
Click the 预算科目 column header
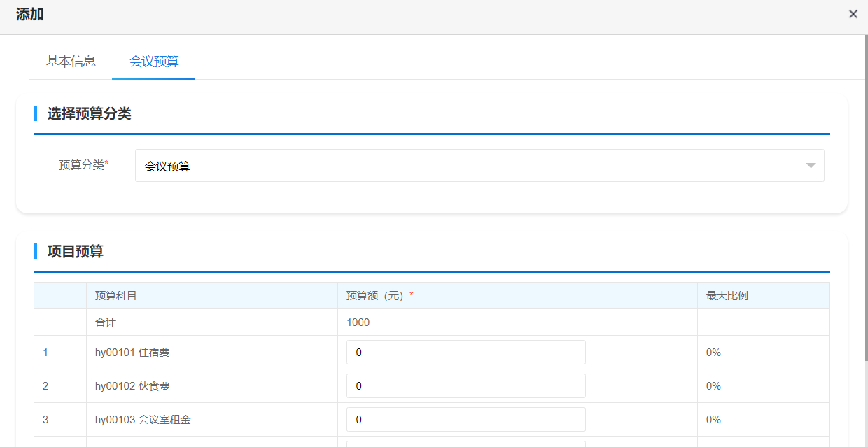pos(116,296)
